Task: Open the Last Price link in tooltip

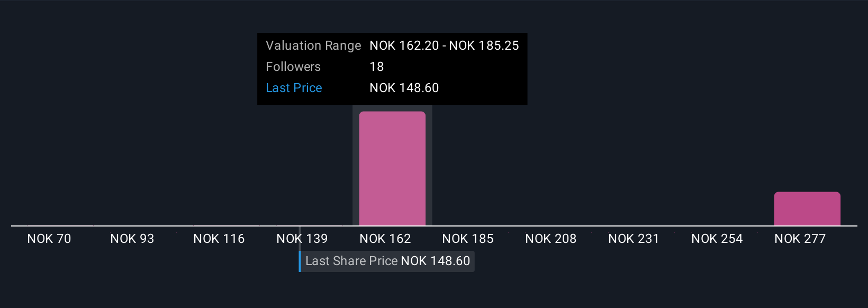Action: 294,88
